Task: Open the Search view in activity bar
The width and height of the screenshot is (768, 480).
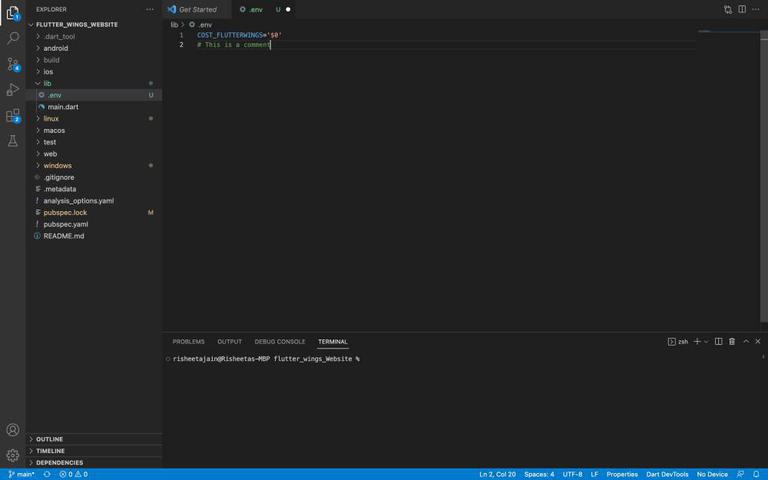Action: (13, 38)
